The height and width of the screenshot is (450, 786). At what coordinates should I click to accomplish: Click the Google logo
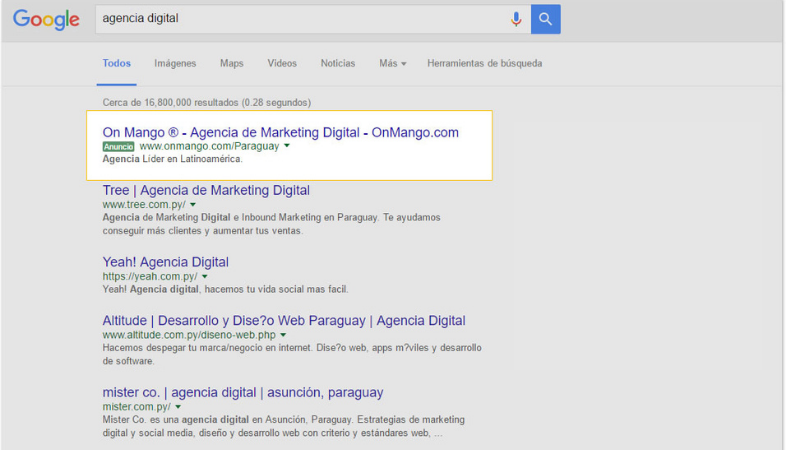pyautogui.click(x=46, y=20)
